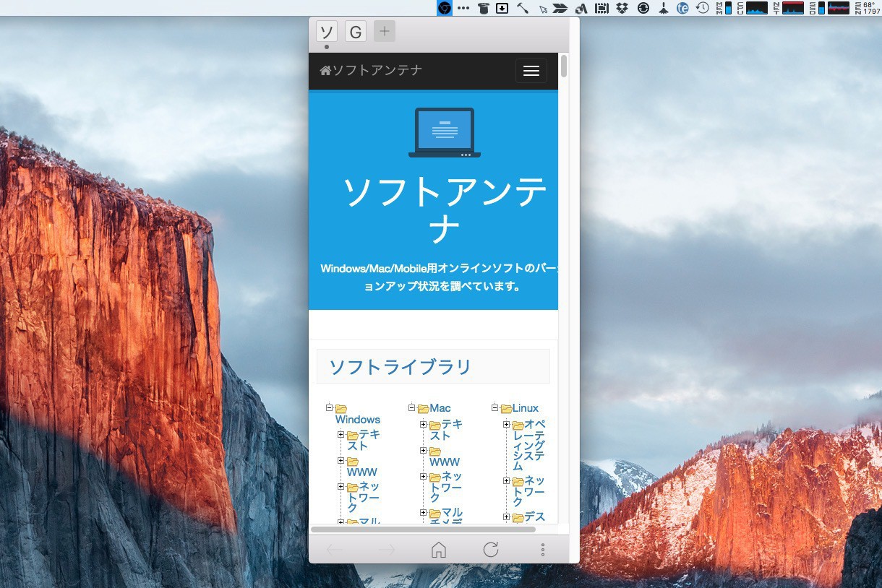Expand WWW under Windows
The width and height of the screenshot is (882, 588).
(x=341, y=460)
